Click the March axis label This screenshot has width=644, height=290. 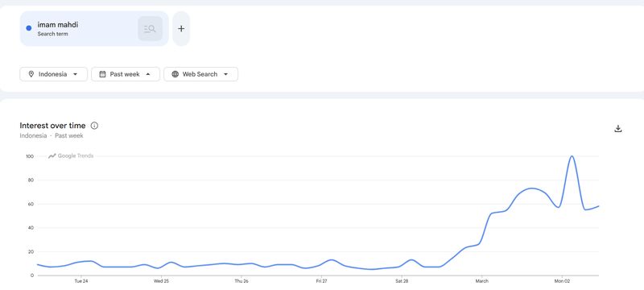click(x=481, y=281)
